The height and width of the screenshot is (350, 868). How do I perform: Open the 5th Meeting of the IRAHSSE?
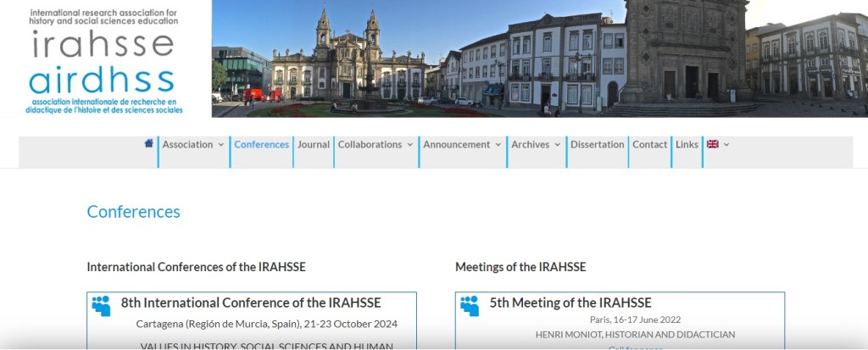tap(570, 303)
